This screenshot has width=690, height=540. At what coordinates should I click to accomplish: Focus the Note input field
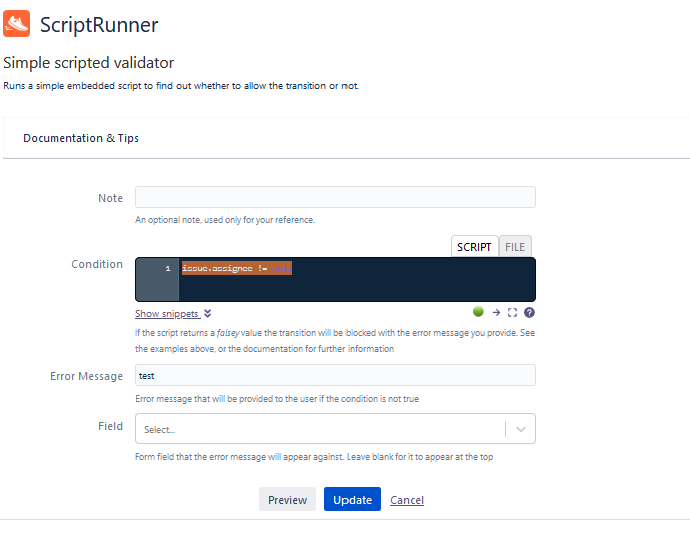tap(335, 197)
